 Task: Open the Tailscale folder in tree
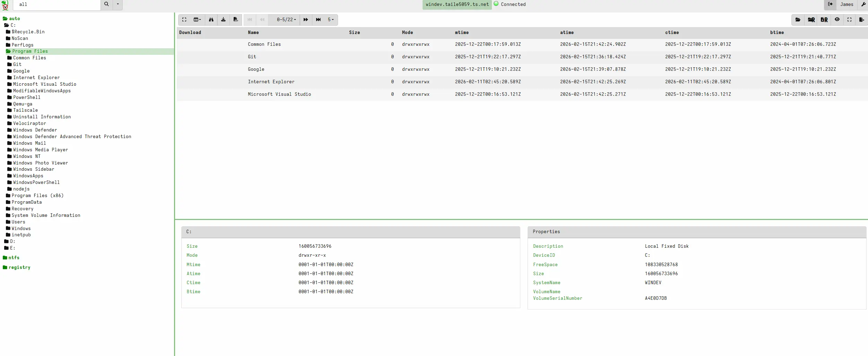click(x=23, y=110)
